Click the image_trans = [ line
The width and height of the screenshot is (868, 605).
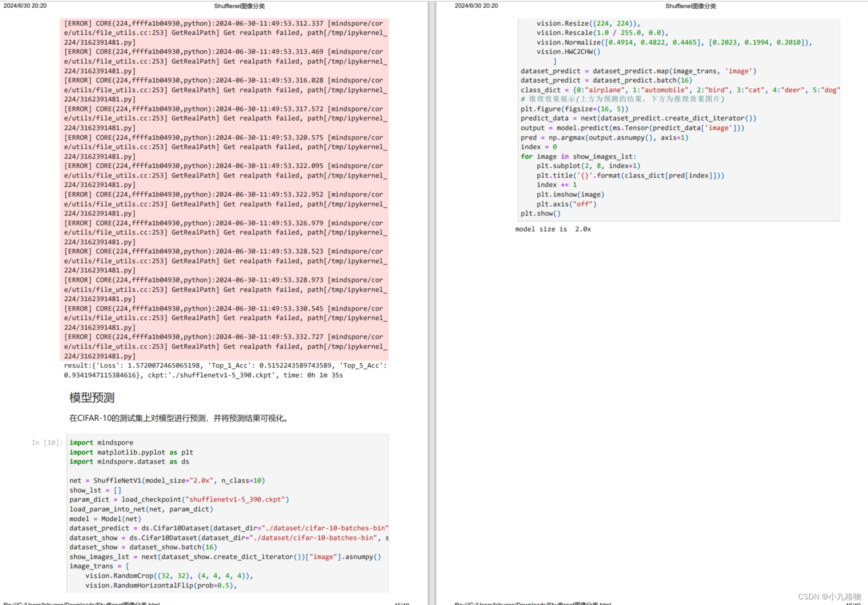pos(99,566)
